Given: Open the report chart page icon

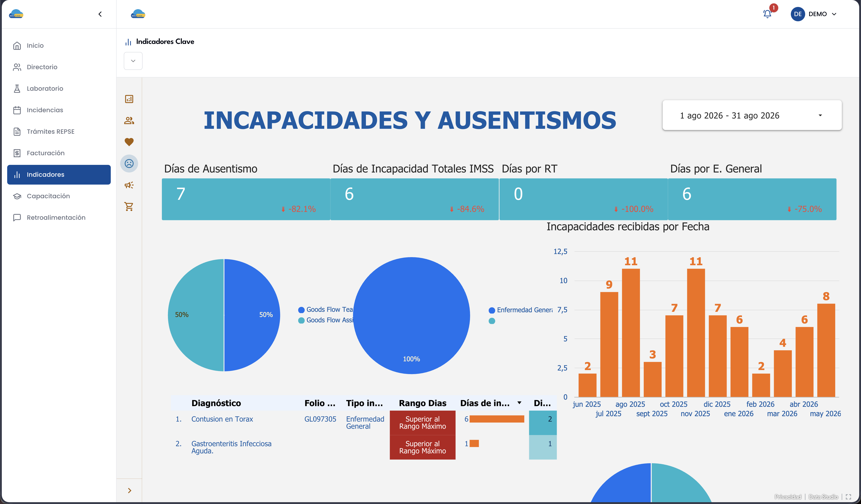Looking at the screenshot, I should (129, 99).
